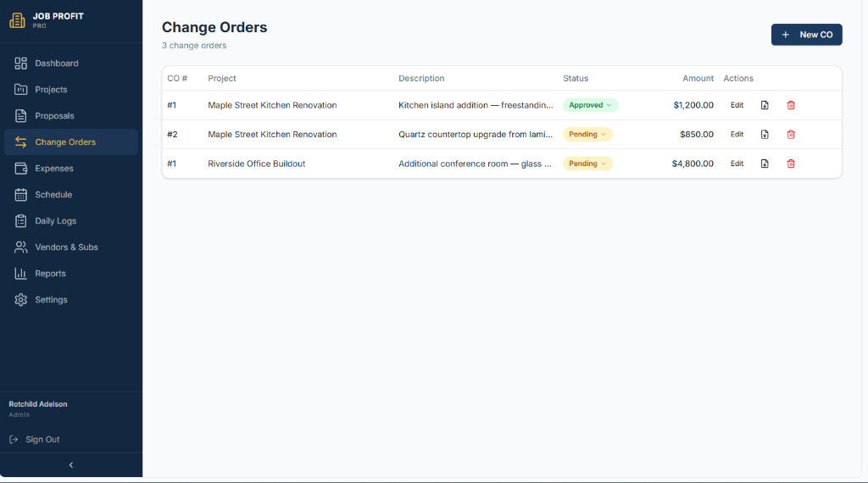Click the CO # column header

(177, 79)
